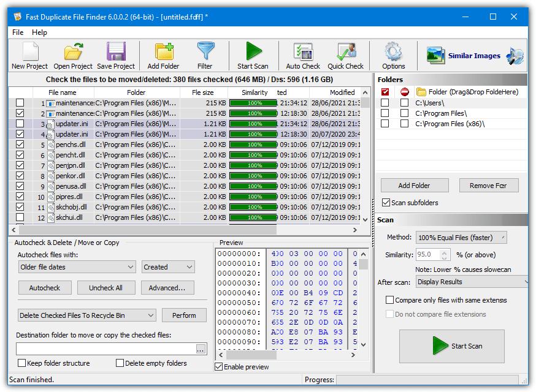Enable Keep folder structure
The image size is (536, 392).
21,363
